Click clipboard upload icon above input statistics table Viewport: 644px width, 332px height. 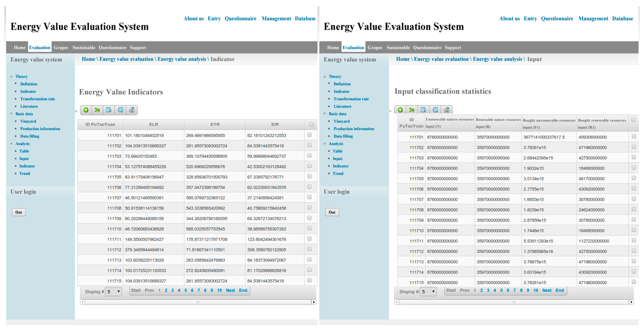coord(446,110)
